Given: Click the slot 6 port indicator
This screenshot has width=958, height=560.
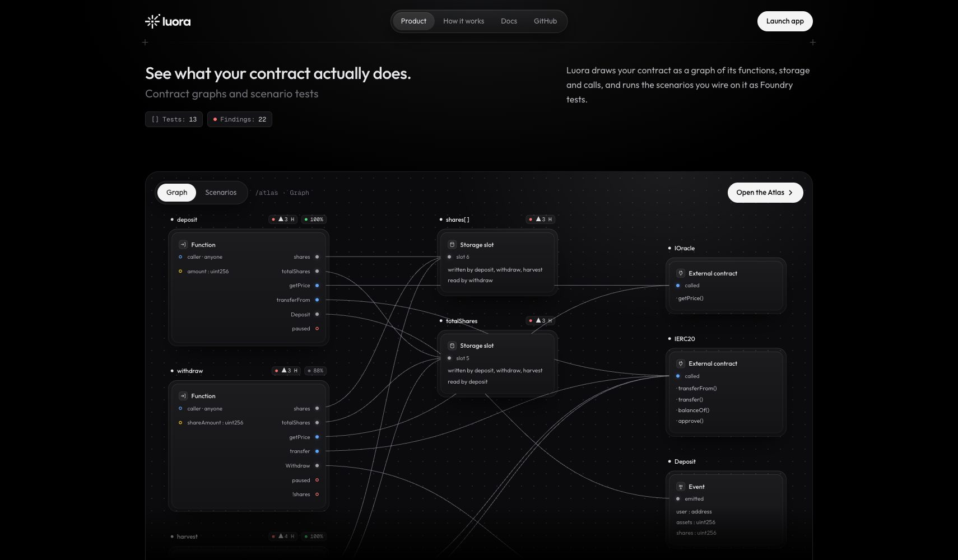Looking at the screenshot, I should (449, 257).
